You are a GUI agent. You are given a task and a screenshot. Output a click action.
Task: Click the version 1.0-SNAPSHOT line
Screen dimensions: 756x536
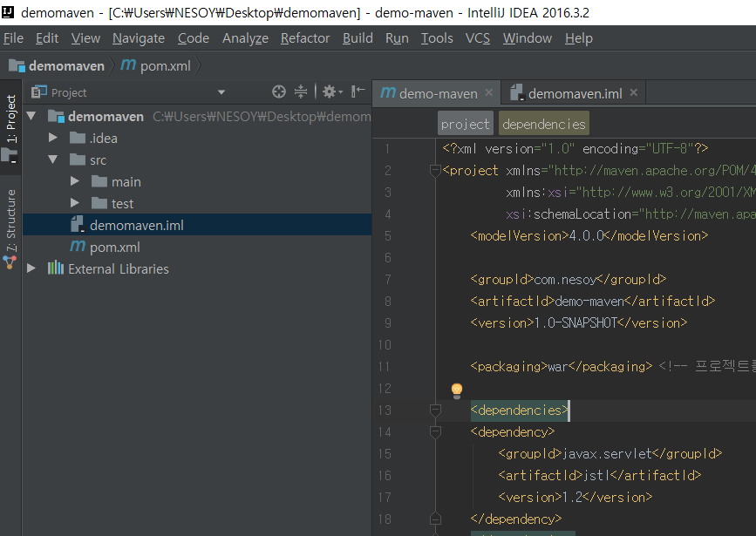(579, 322)
